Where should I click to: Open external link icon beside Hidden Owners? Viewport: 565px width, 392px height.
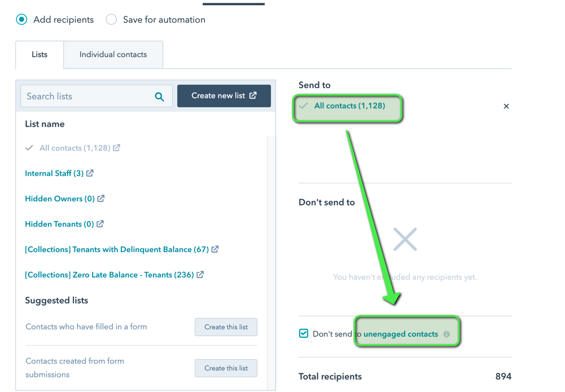(x=101, y=199)
